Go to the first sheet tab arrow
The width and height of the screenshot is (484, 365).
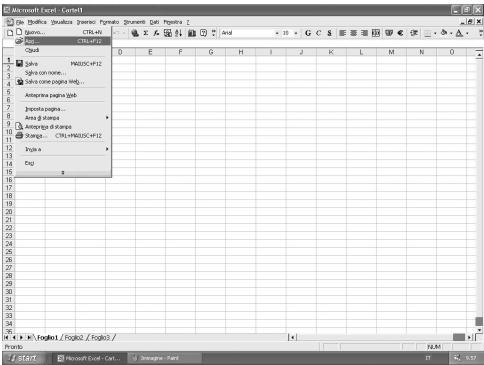(6, 337)
